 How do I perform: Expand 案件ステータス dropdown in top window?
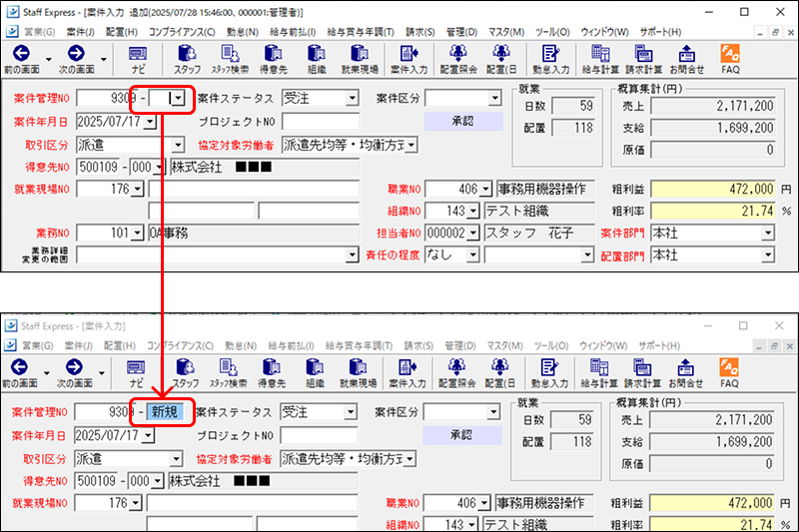point(353,98)
